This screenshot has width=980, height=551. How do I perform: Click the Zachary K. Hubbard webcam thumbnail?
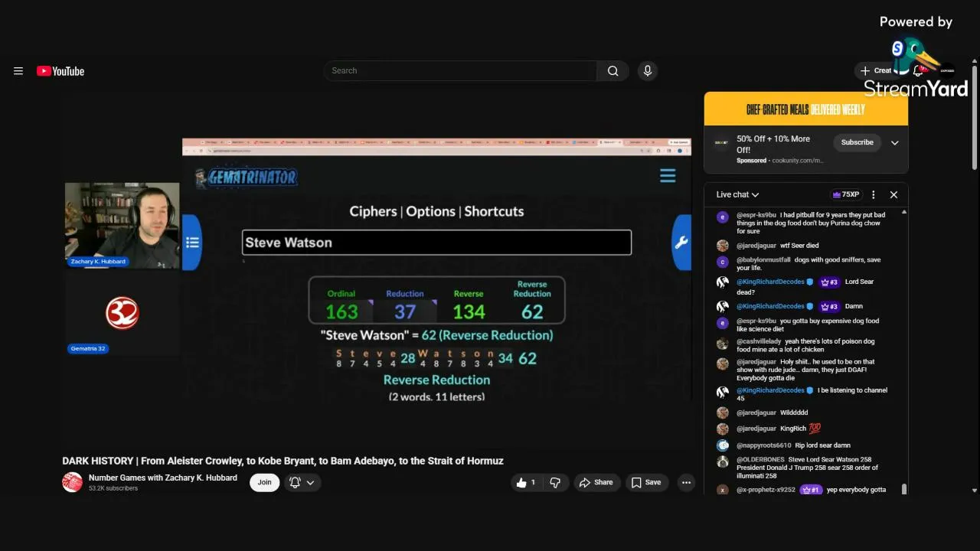[122, 225]
